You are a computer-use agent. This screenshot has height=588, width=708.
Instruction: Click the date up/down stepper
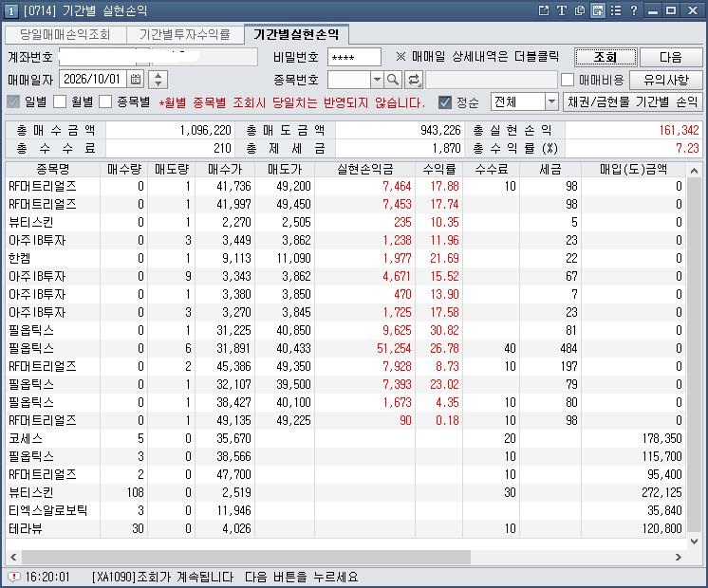click(x=158, y=80)
